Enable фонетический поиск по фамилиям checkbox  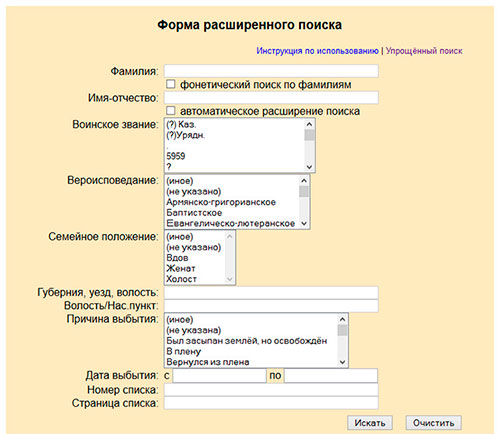[x=171, y=84]
